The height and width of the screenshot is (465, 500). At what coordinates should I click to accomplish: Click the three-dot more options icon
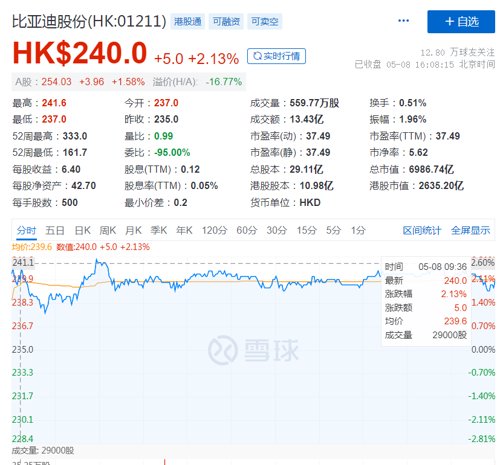403,21
